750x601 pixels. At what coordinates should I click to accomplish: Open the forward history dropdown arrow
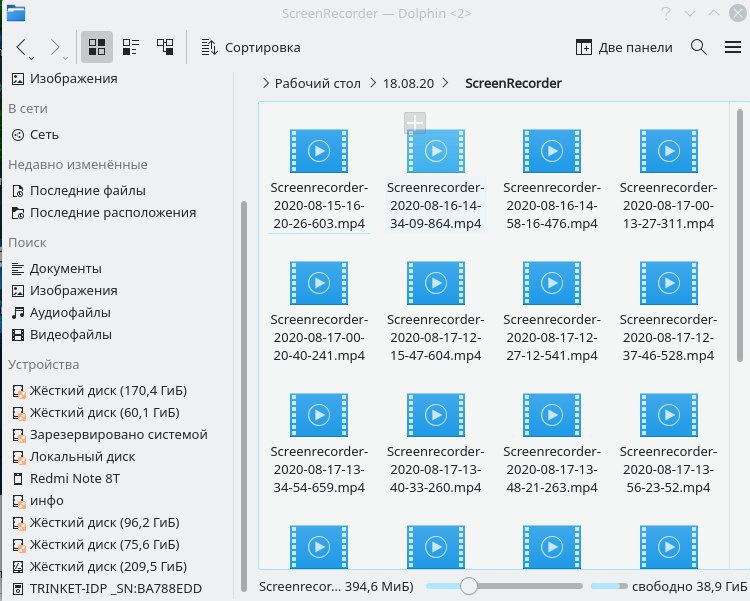click(x=66, y=58)
